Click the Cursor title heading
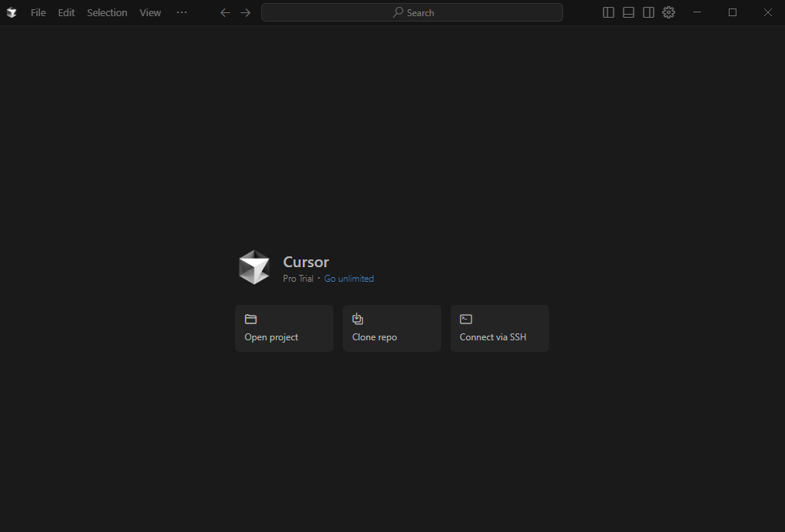 click(x=306, y=262)
